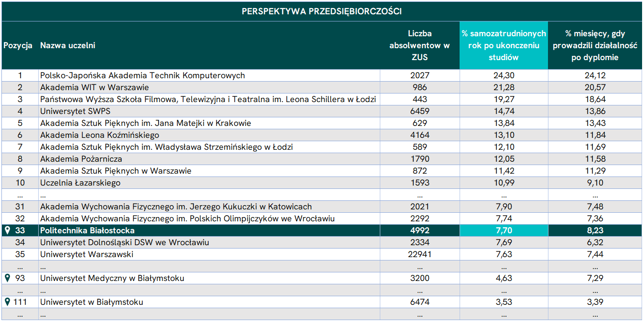Select self-employed value 21,28
Screen dimensions: 644x322
[x=504, y=87]
